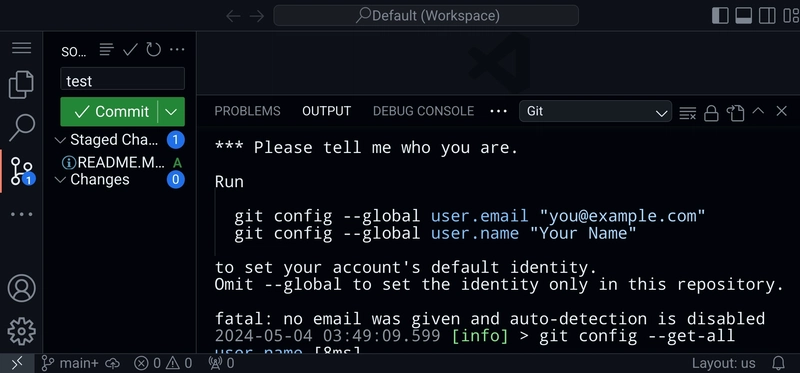
Task: Open the Explorer view in activity bar
Action: click(21, 85)
